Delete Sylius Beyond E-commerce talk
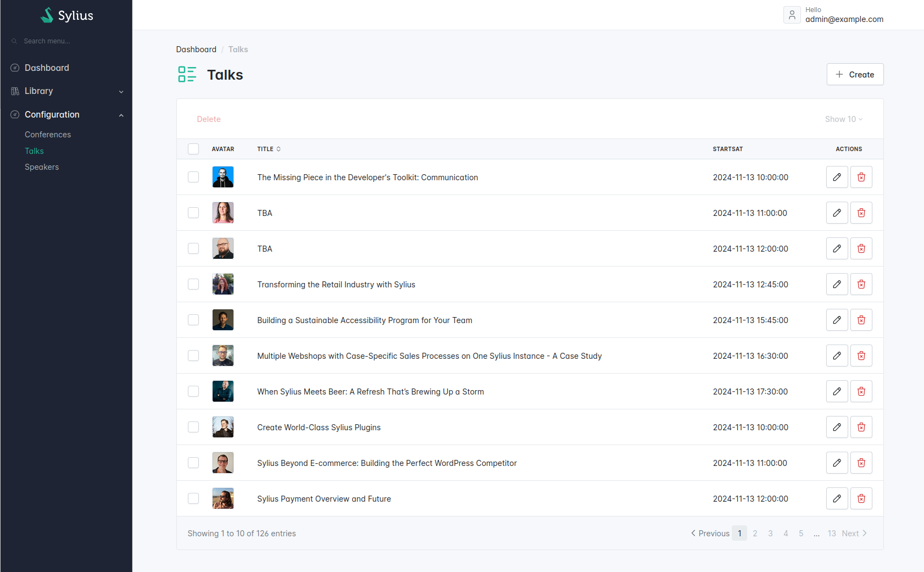This screenshot has height=572, width=924. pyautogui.click(x=861, y=463)
